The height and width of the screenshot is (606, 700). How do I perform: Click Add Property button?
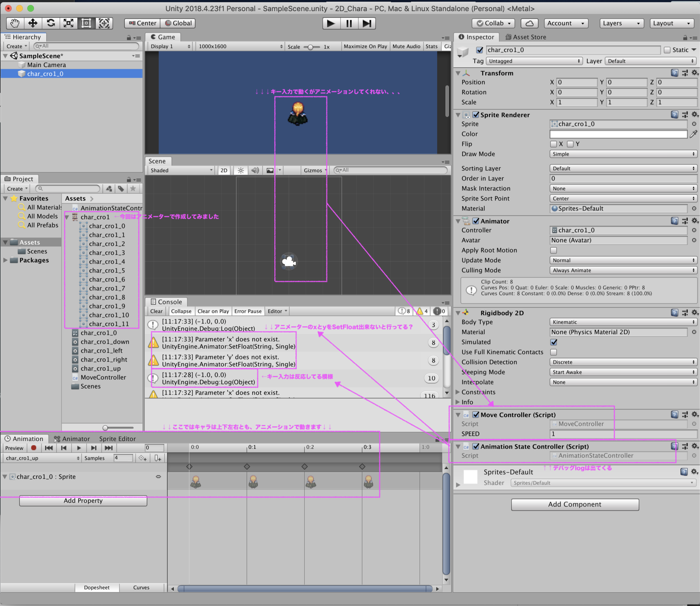83,501
